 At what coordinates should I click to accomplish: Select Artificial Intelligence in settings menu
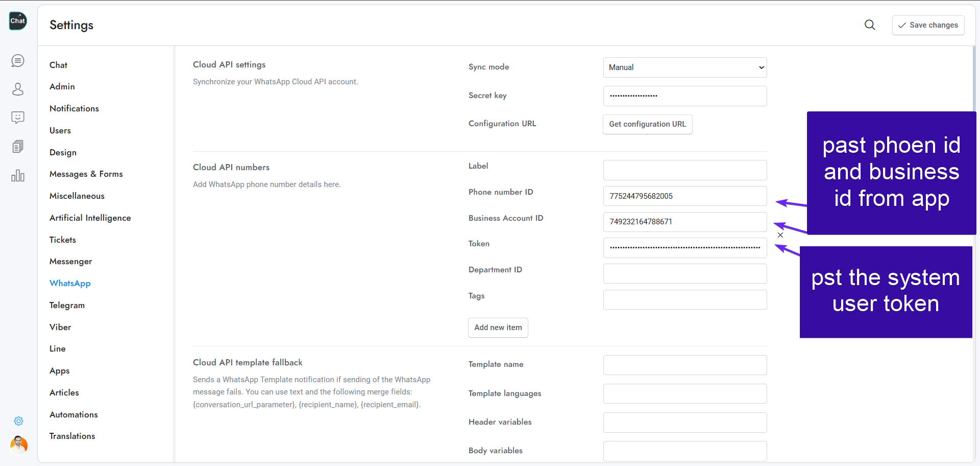(x=90, y=218)
